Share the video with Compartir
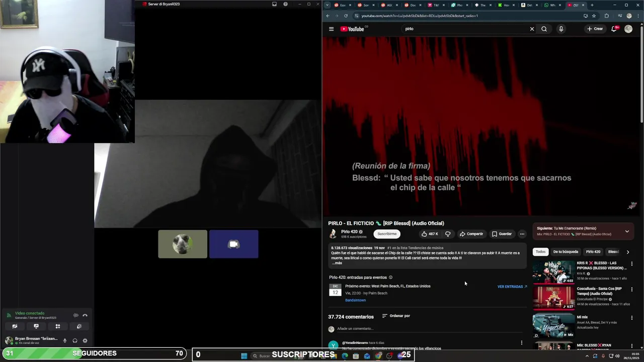 pyautogui.click(x=471, y=234)
